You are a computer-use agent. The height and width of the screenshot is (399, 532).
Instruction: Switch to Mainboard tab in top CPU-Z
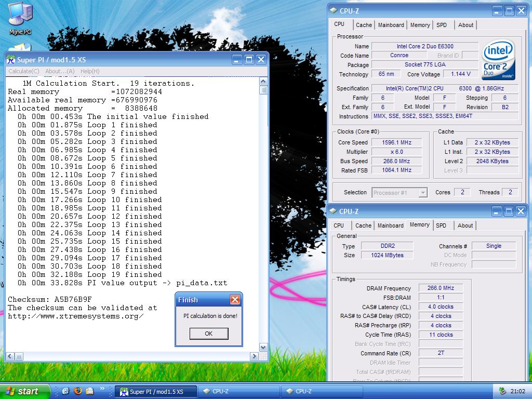[x=391, y=25]
